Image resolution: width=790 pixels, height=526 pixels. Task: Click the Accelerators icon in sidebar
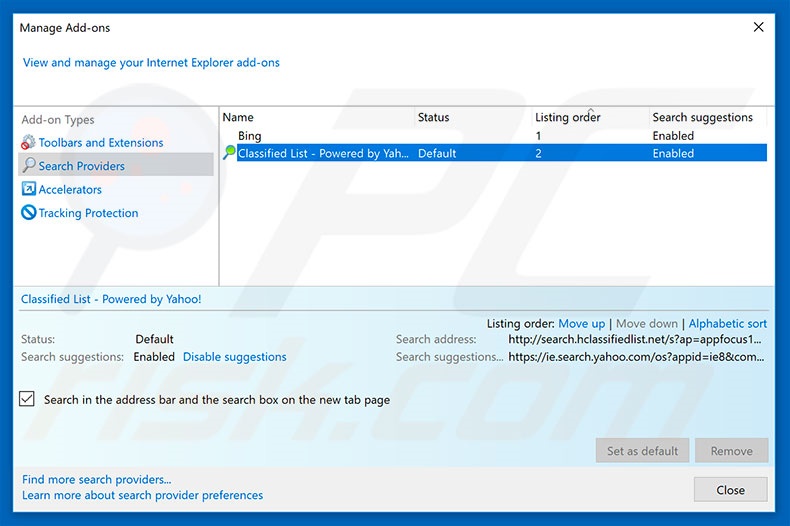[x=29, y=189]
